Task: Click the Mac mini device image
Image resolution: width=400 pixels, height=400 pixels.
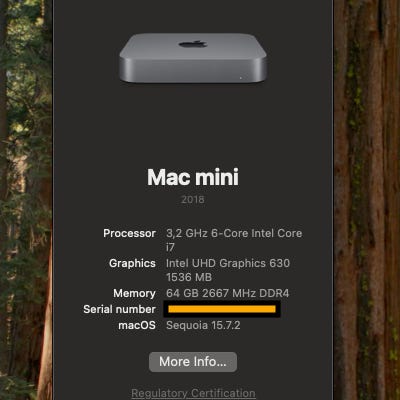Action: (193, 58)
